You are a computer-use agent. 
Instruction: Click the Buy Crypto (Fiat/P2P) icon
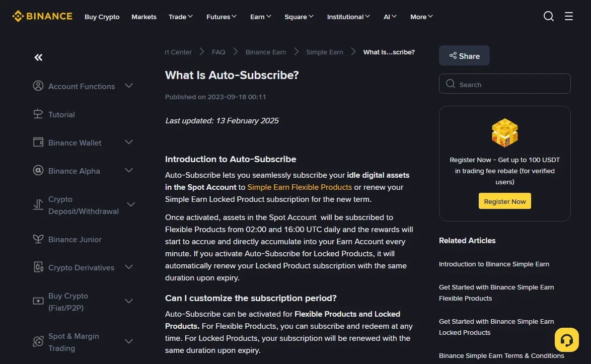click(38, 301)
